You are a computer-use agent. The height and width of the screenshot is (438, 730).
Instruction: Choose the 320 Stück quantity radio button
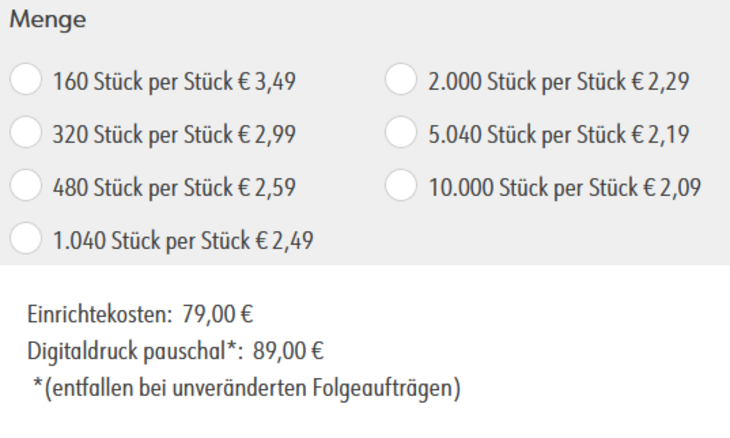[x=26, y=132]
